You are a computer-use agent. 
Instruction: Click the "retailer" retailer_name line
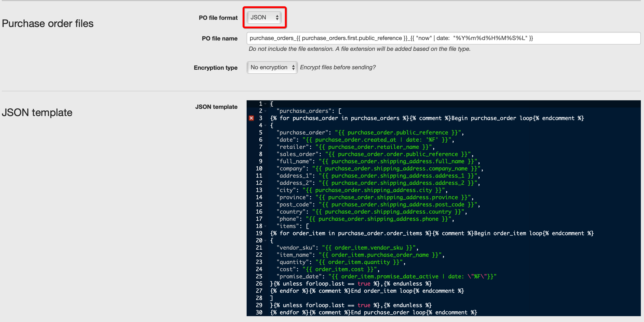[355, 147]
